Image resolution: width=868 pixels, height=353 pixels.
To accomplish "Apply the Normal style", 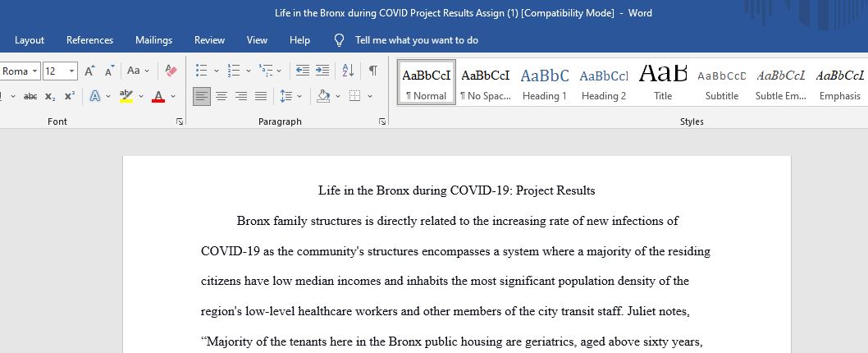I will coord(427,82).
